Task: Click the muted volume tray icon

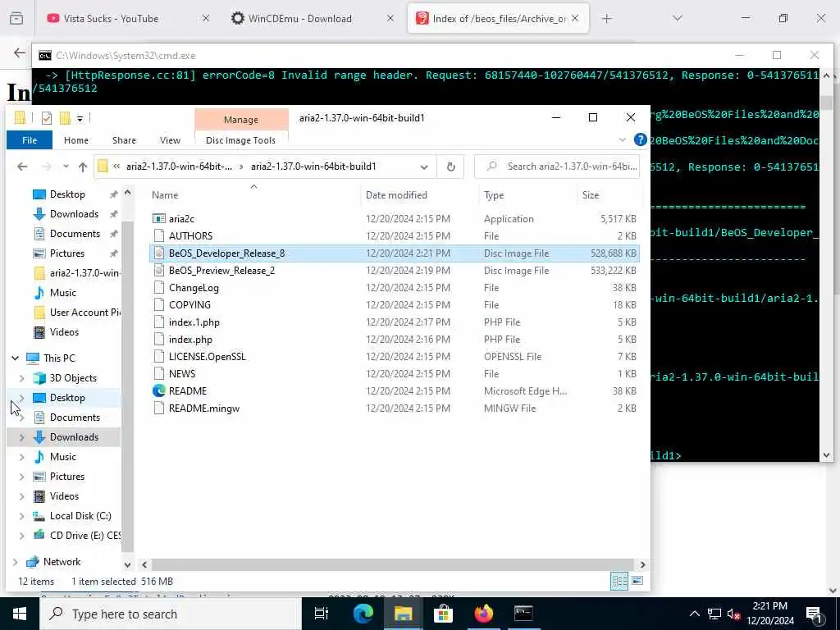Action: pyautogui.click(x=733, y=614)
